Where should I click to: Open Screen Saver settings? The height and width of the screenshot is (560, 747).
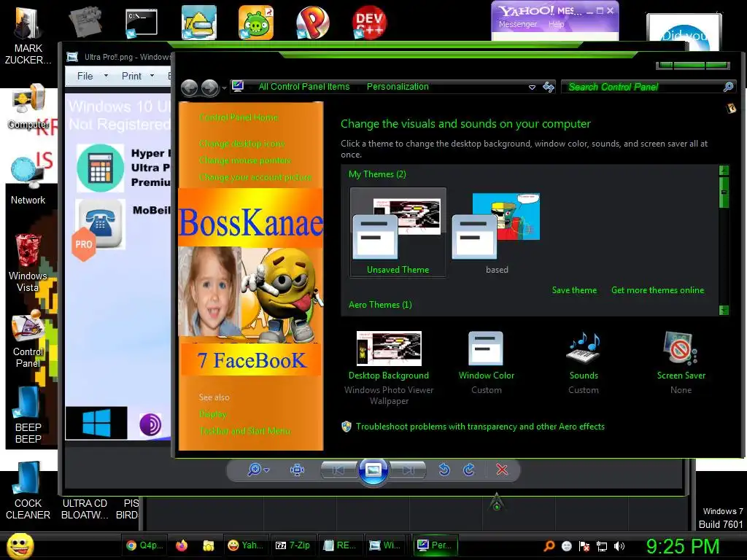click(681, 362)
